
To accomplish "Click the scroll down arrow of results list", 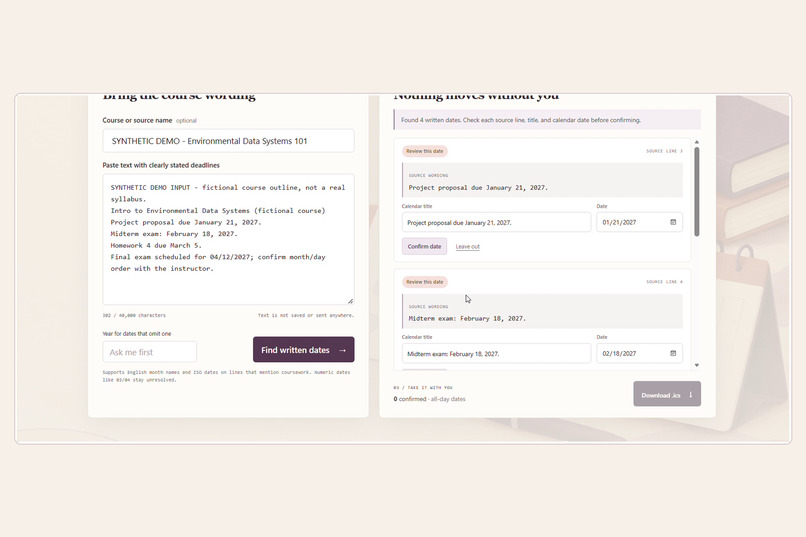I will 697,365.
